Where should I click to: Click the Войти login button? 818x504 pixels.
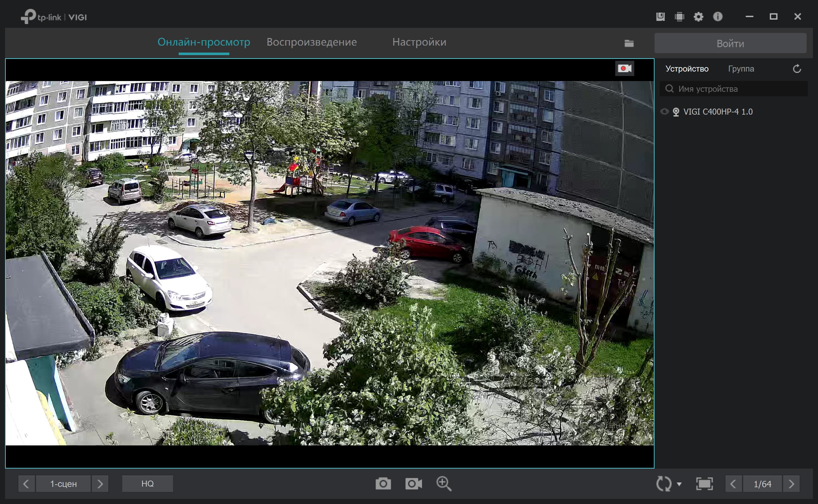tap(730, 43)
